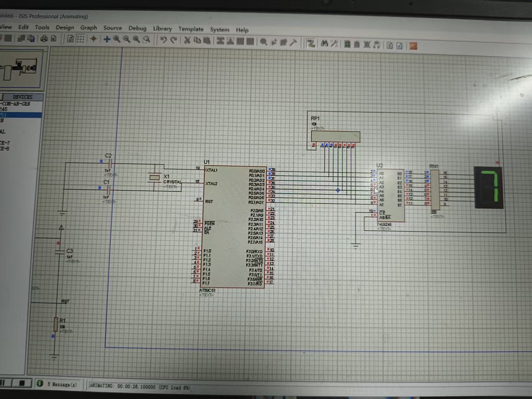Stop the simulation with the stop button

pyautogui.click(x=22, y=383)
